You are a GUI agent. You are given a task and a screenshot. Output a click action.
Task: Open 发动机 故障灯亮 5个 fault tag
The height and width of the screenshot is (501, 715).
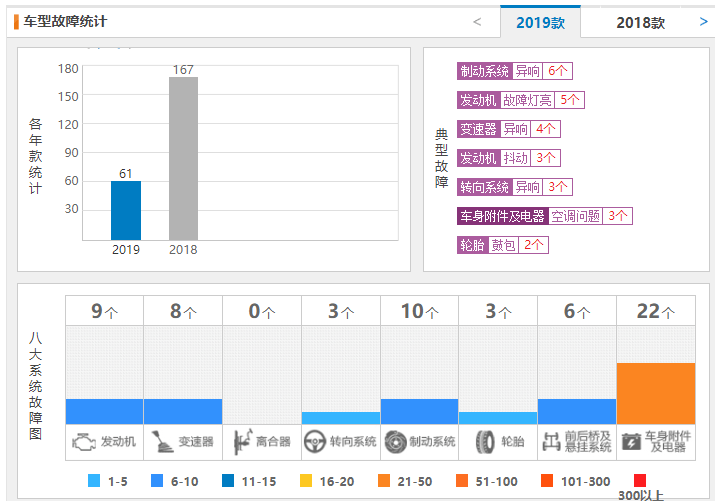[521, 100]
